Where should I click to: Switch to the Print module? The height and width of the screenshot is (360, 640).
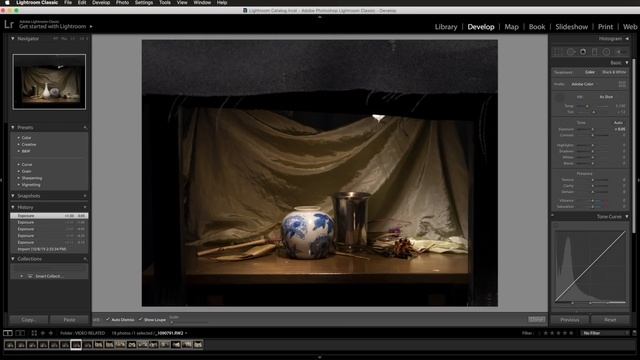[x=605, y=27]
